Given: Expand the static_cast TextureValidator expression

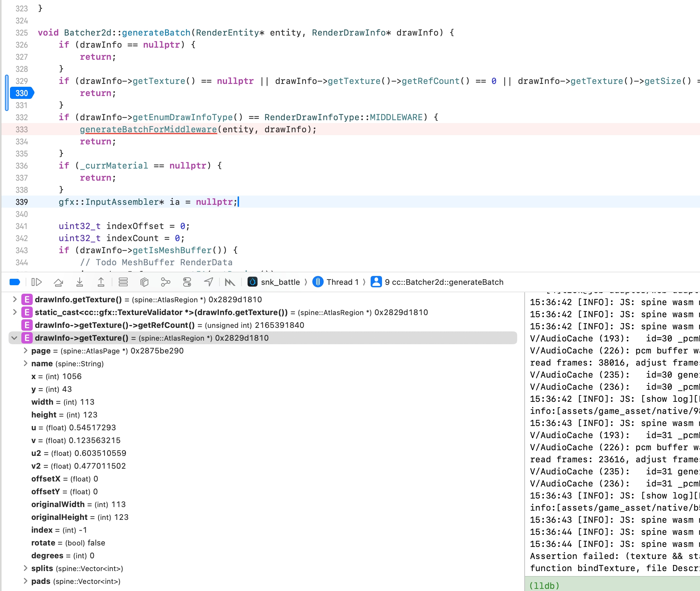Looking at the screenshot, I should point(15,312).
